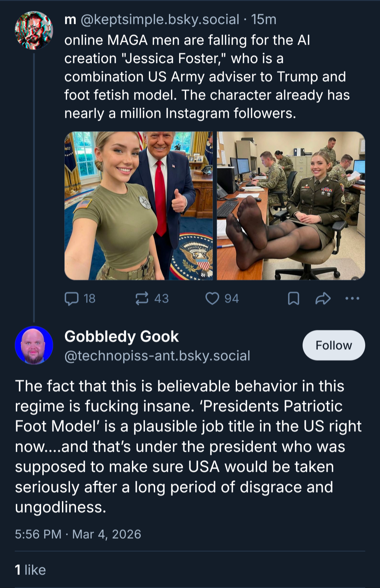380x588 pixels.
Task: Click the reply speech bubble icon
Action: pos(71,299)
